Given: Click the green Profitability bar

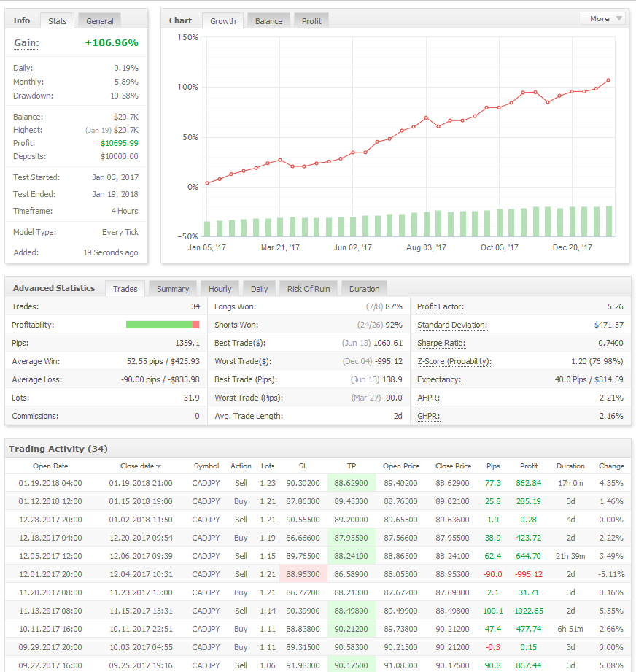Looking at the screenshot, I should click(159, 325).
